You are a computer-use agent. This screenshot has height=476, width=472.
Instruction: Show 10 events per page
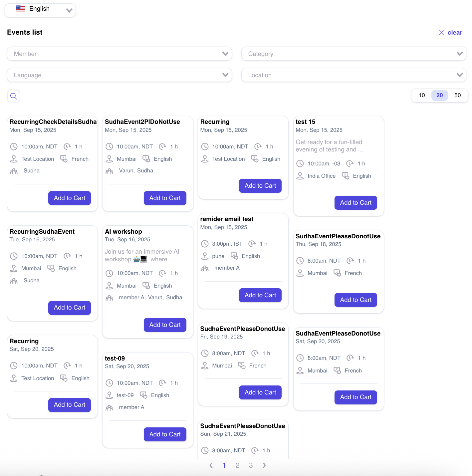(422, 96)
